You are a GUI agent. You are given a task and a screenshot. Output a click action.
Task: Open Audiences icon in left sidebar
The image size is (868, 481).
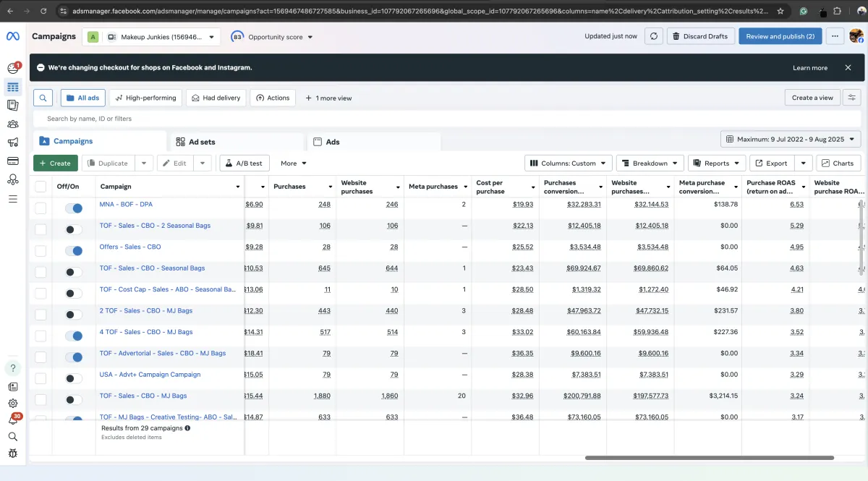click(x=12, y=124)
